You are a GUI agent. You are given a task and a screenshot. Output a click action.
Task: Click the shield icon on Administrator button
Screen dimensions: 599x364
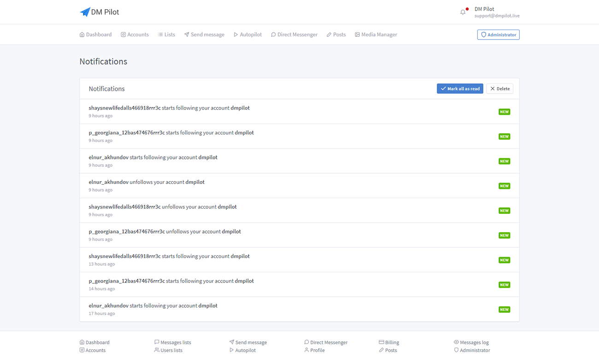pyautogui.click(x=484, y=35)
